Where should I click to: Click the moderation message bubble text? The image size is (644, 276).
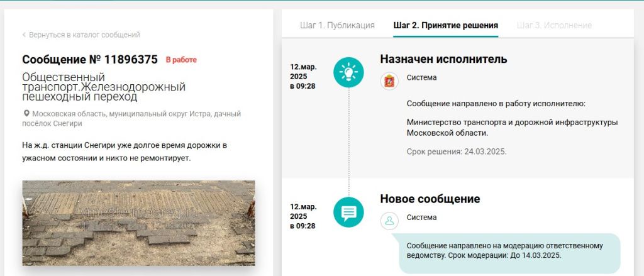pos(505,250)
